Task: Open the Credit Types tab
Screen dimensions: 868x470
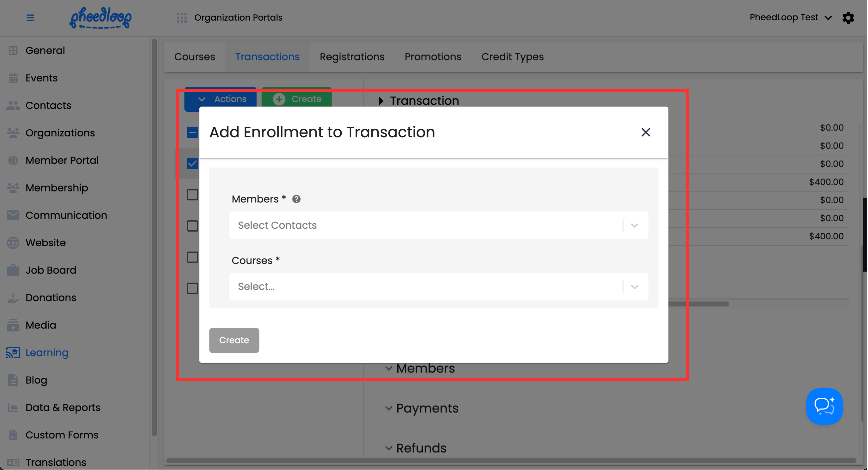Action: [512, 57]
